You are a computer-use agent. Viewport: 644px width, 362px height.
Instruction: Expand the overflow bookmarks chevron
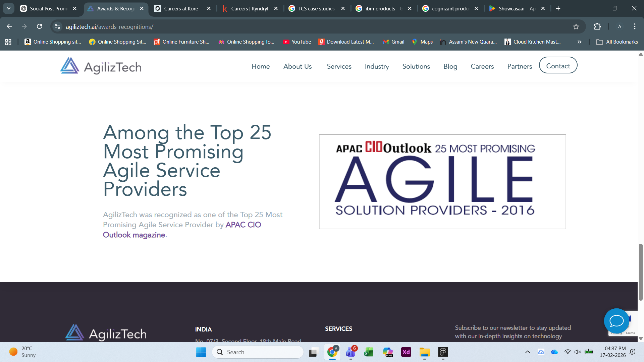coord(579,42)
